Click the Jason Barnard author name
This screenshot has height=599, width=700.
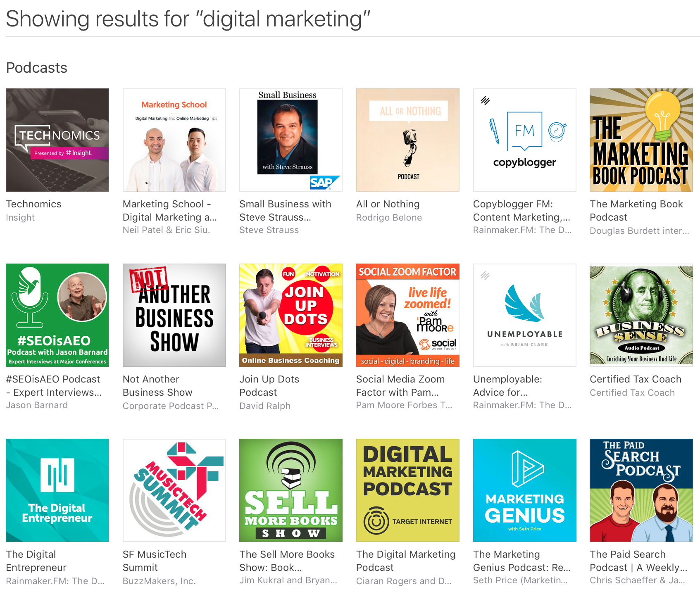37,405
